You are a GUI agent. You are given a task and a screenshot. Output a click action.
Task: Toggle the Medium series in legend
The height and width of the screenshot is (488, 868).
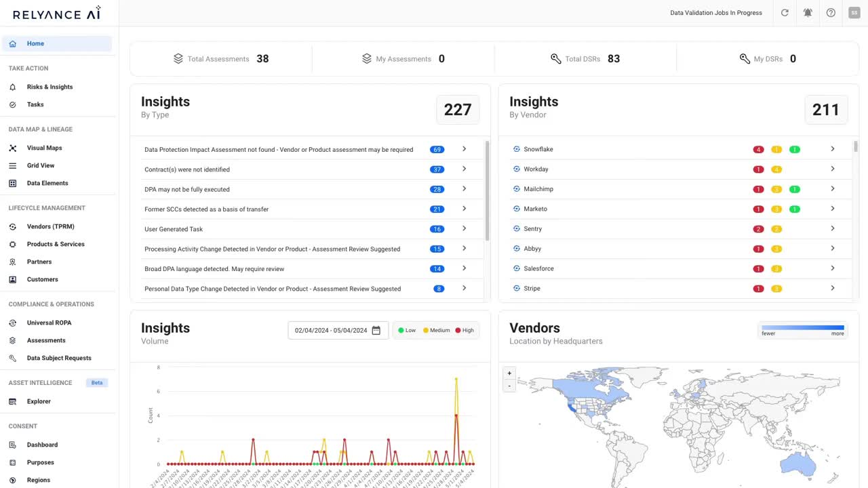point(437,330)
